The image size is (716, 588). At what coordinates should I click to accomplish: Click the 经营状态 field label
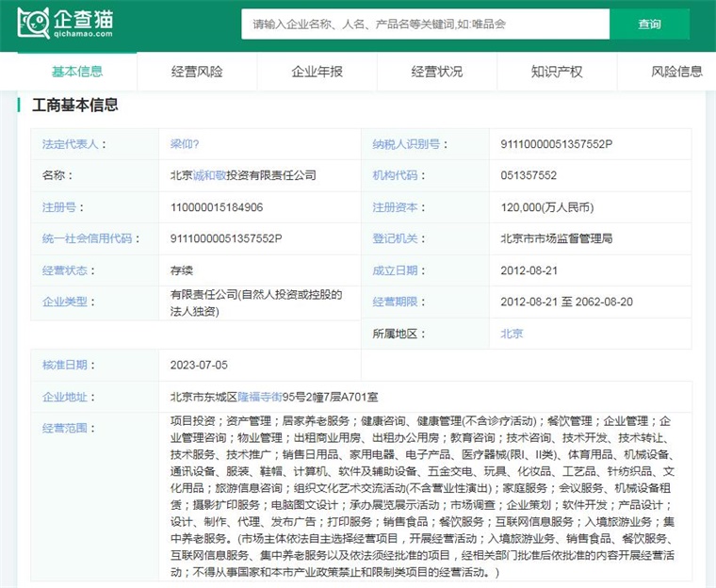tap(69, 270)
